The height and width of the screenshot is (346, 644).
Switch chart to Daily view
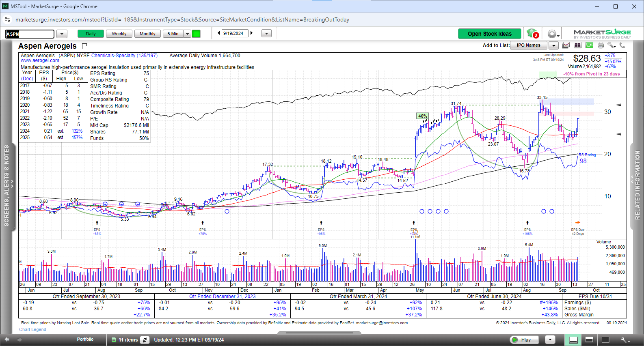point(91,34)
